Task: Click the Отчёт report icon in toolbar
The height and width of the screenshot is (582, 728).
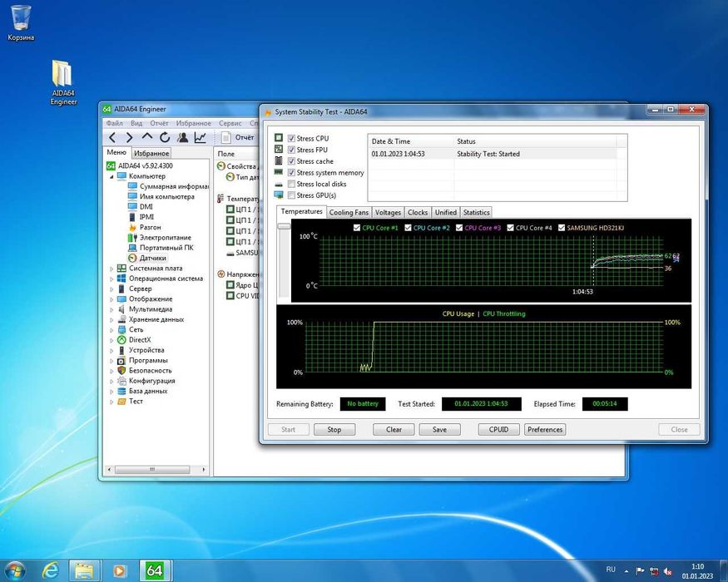Action: tap(226, 137)
